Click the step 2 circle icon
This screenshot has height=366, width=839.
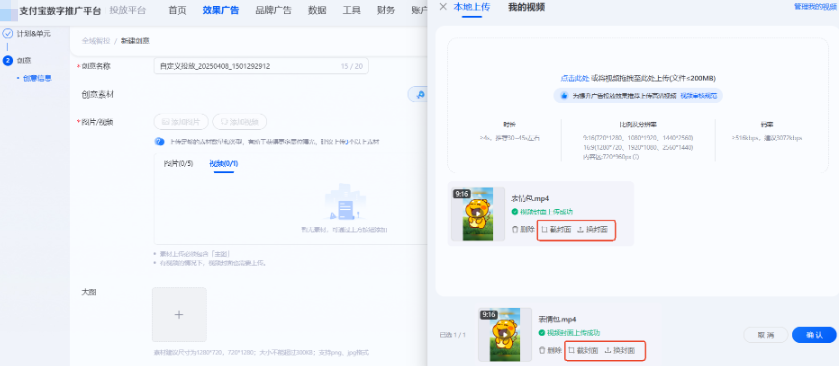7,60
